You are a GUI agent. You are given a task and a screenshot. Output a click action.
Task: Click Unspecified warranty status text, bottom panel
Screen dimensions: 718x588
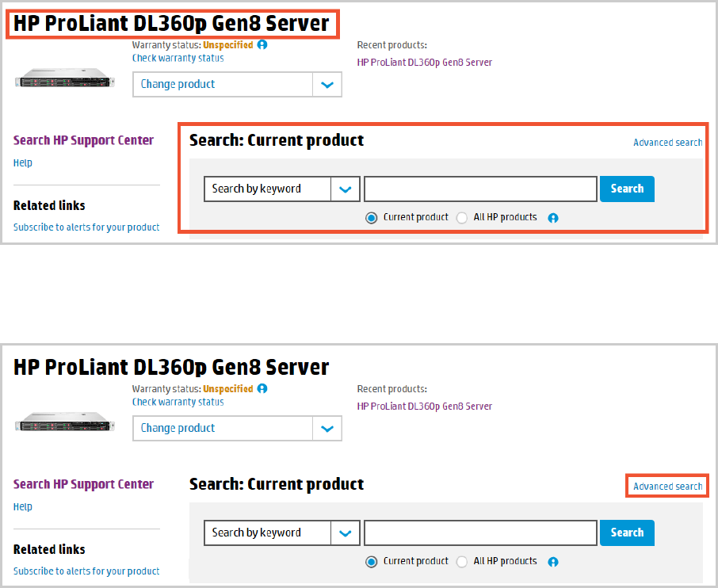point(228,389)
